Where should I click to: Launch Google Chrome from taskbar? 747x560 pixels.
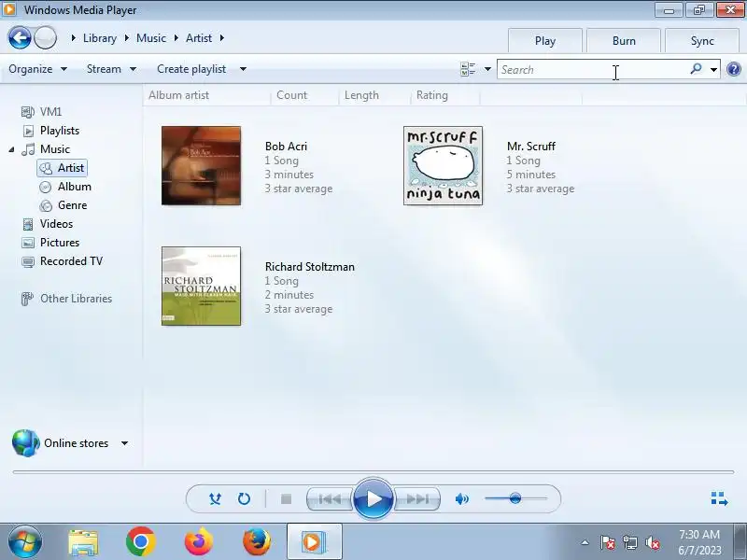pos(141,541)
